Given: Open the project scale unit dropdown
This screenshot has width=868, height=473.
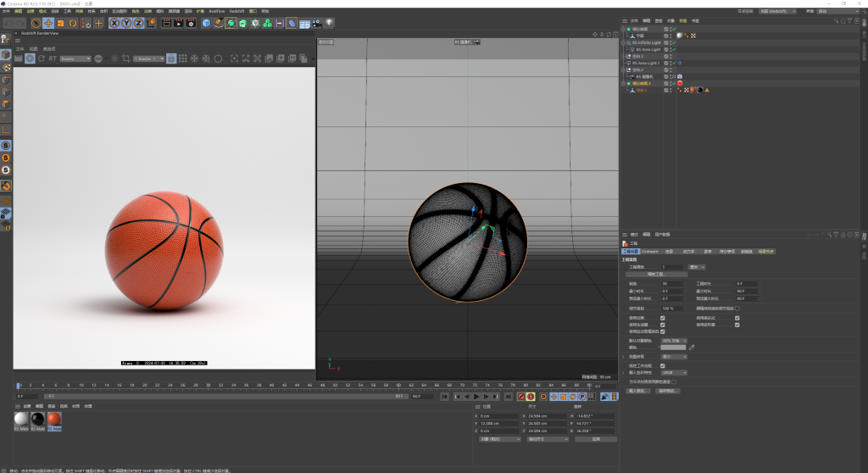Looking at the screenshot, I should coord(697,267).
